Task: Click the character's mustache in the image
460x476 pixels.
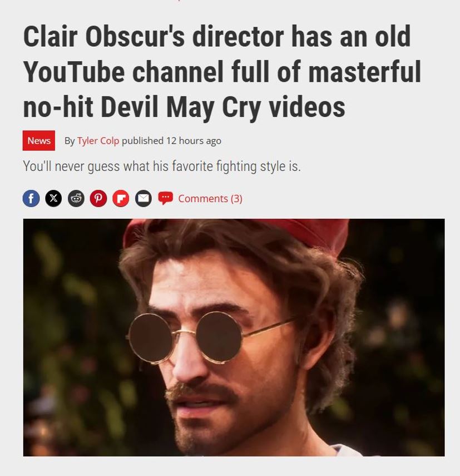Action: (202, 391)
